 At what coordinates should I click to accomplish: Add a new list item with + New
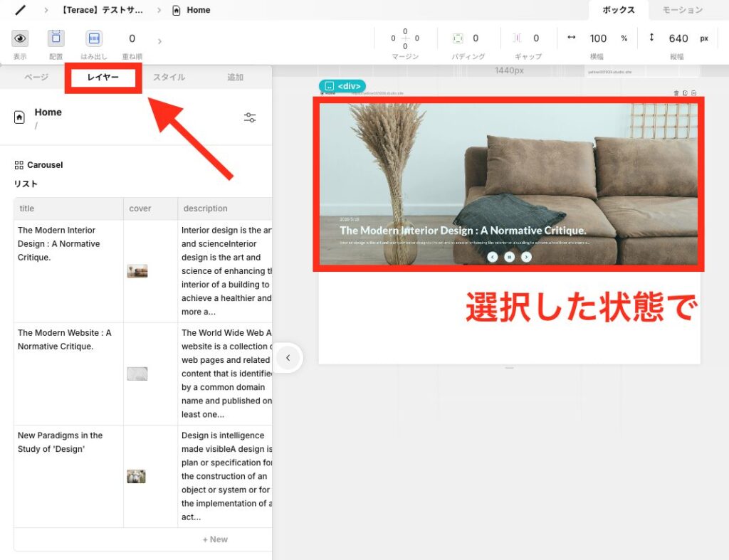coord(215,539)
